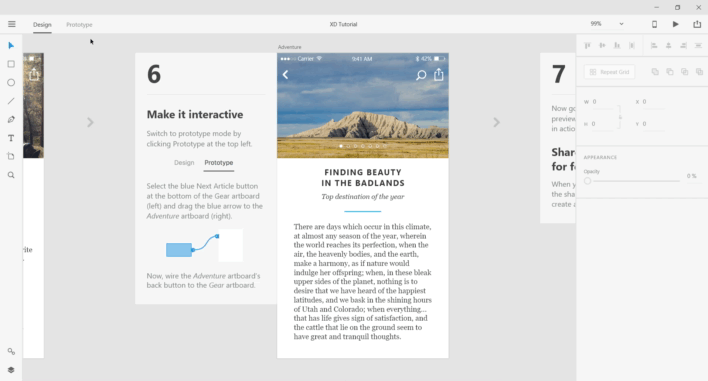Open the Layers panel icon
The image size is (708, 381).
[11, 370]
